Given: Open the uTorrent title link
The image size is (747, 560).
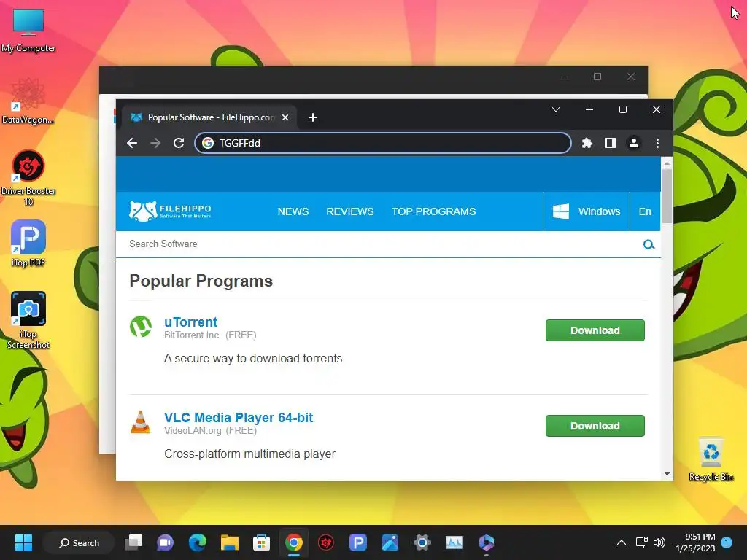Looking at the screenshot, I should (x=190, y=322).
